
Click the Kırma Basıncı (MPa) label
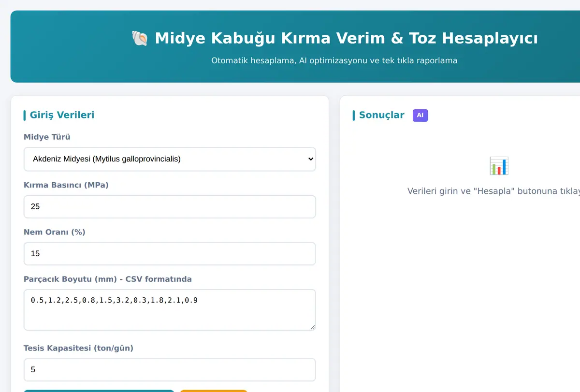66,185
